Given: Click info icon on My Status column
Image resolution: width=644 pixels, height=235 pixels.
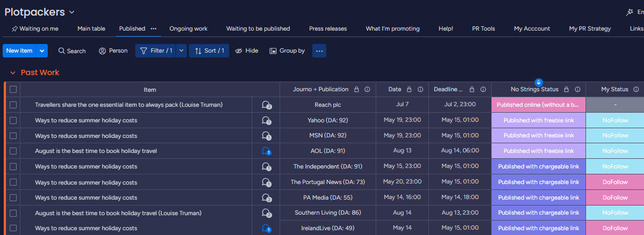Looking at the screenshot, I should (636, 90).
